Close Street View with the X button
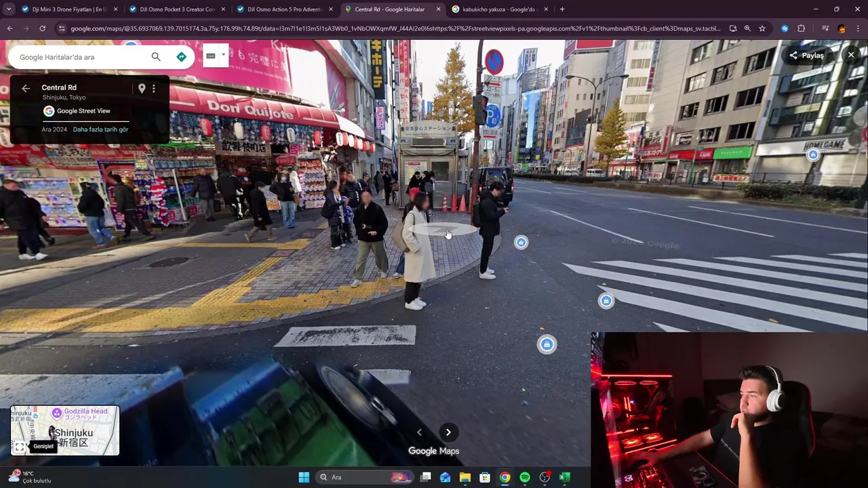This screenshot has width=868, height=488. tap(851, 55)
